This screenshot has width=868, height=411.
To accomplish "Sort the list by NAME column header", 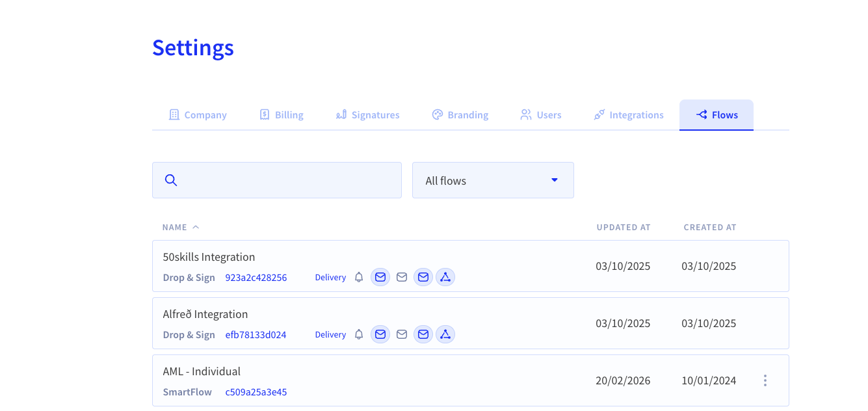I will pos(181,228).
